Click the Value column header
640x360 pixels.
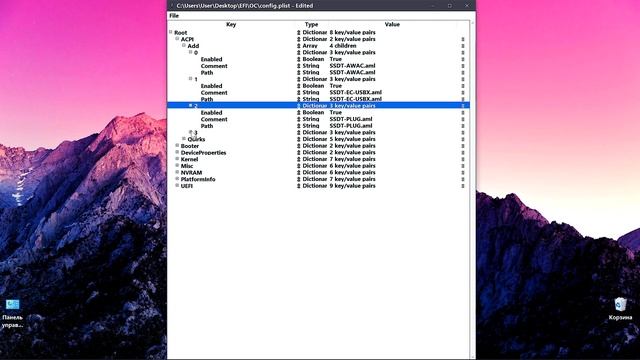[392, 24]
